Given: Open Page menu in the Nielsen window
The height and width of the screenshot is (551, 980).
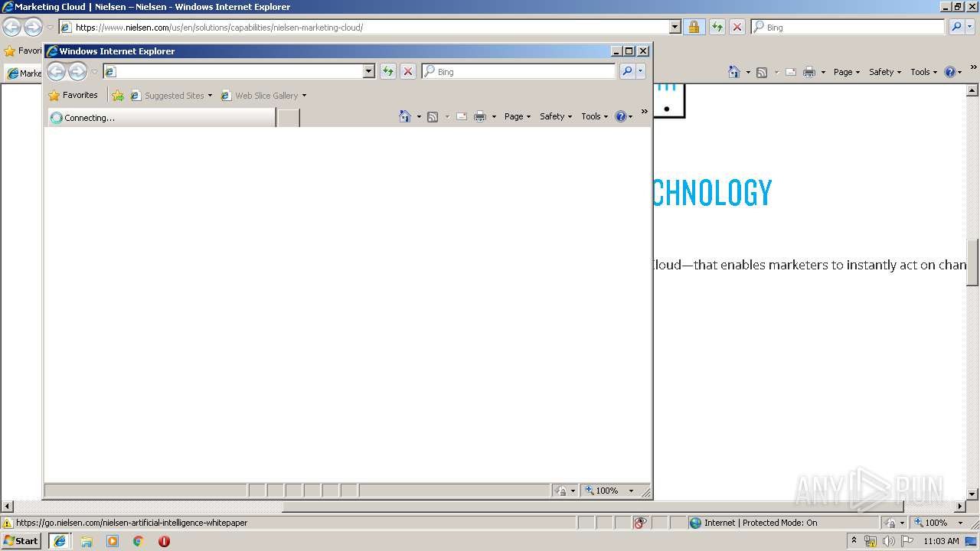Looking at the screenshot, I should click(x=847, y=72).
